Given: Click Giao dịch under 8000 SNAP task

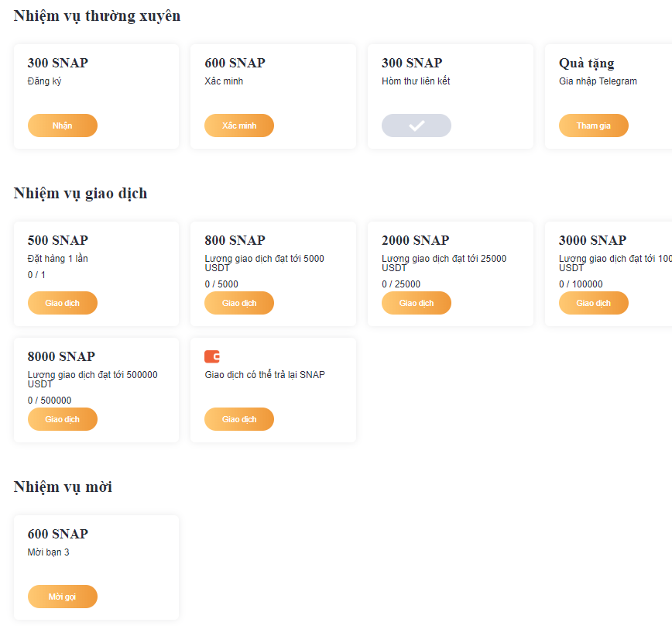Looking at the screenshot, I should tap(63, 419).
